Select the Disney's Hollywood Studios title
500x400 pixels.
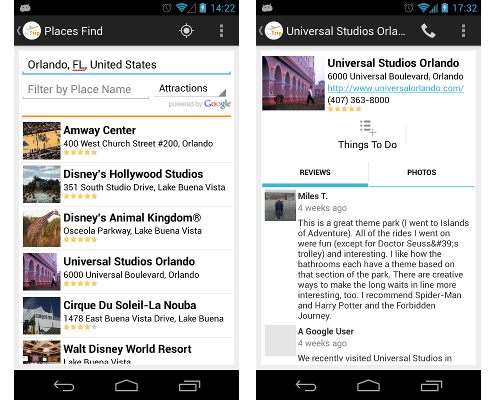tap(133, 174)
